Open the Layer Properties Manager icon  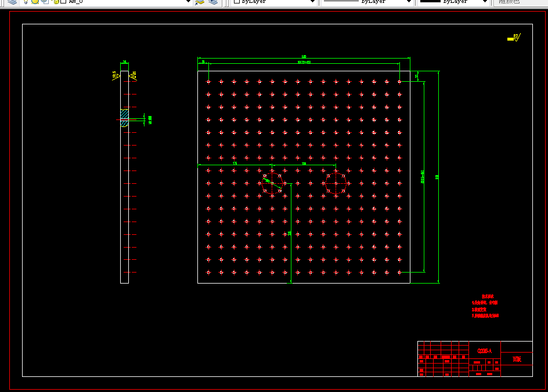click(x=12, y=2)
